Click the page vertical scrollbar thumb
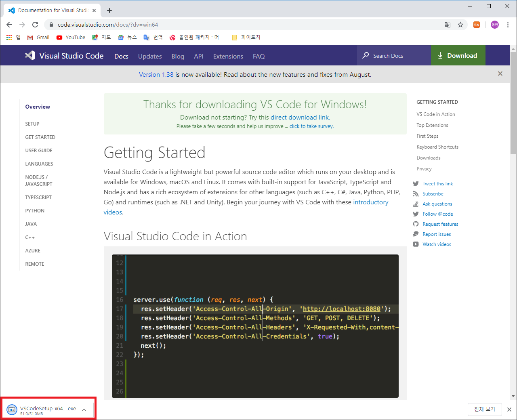Image resolution: width=517 pixels, height=420 pixels. pyautogui.click(x=513, y=103)
